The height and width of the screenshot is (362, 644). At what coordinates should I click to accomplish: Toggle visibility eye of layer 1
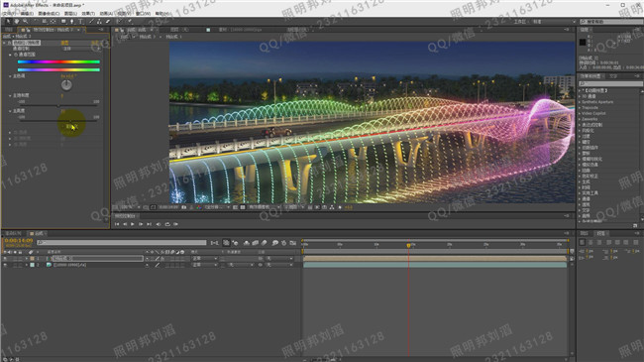point(5,258)
